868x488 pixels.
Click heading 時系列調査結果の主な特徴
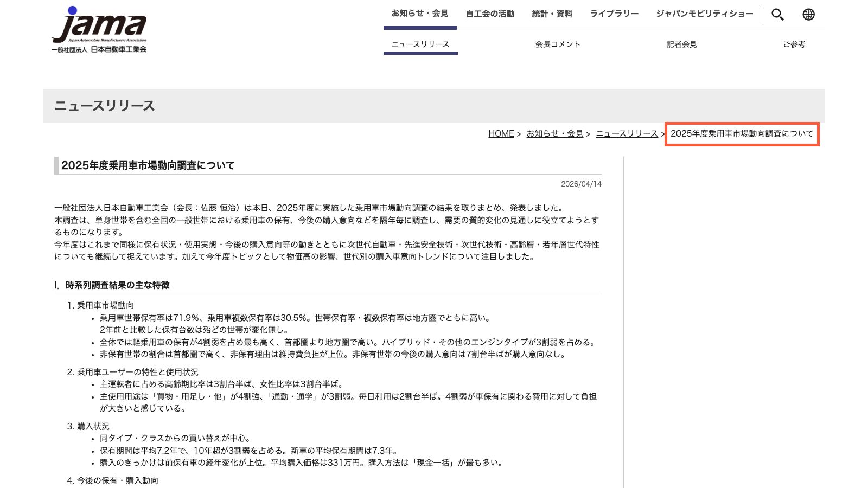[117, 285]
